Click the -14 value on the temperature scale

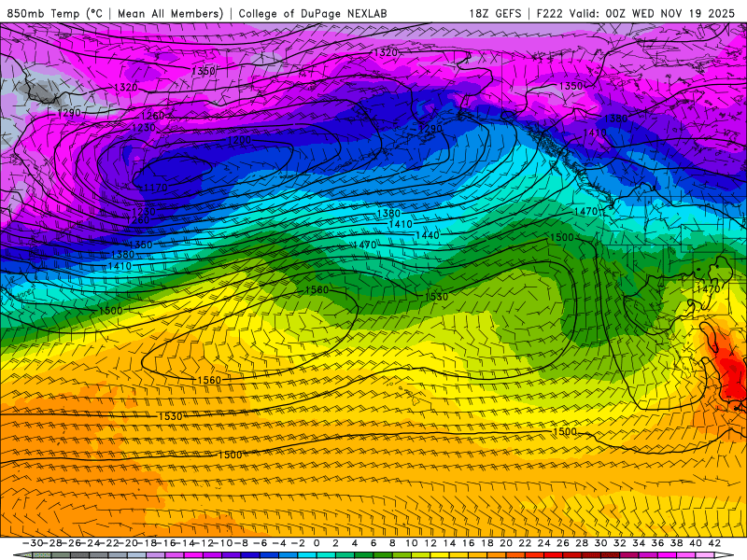coord(185,543)
